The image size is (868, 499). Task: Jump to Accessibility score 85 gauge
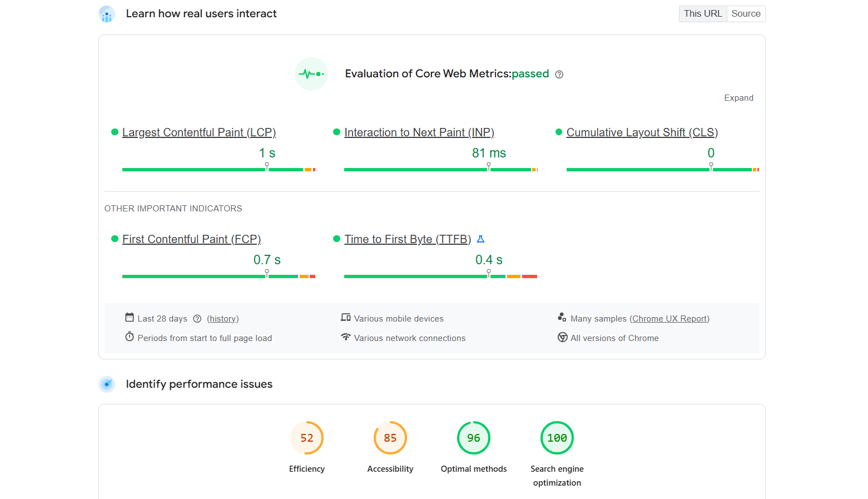pos(390,438)
